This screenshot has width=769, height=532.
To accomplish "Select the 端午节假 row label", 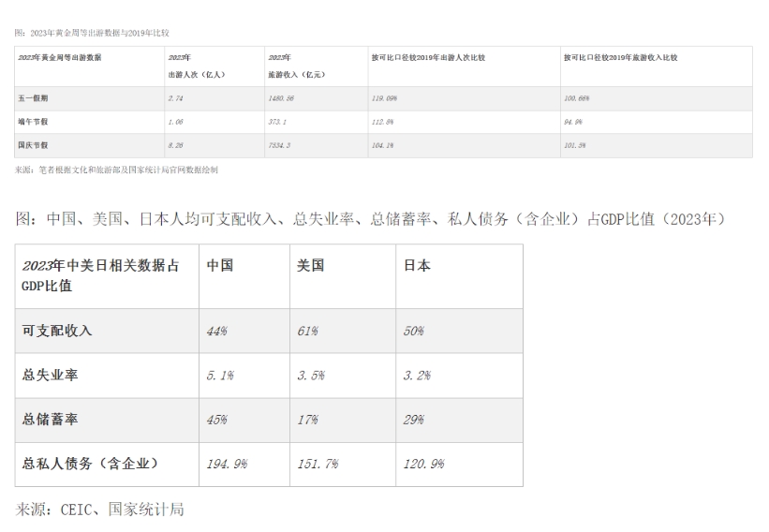I will point(34,122).
